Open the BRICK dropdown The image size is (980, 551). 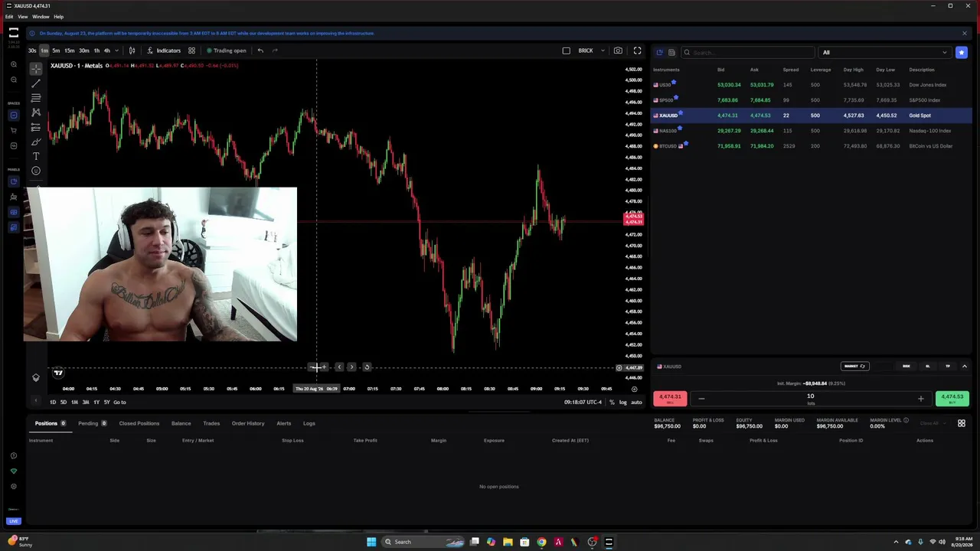591,51
